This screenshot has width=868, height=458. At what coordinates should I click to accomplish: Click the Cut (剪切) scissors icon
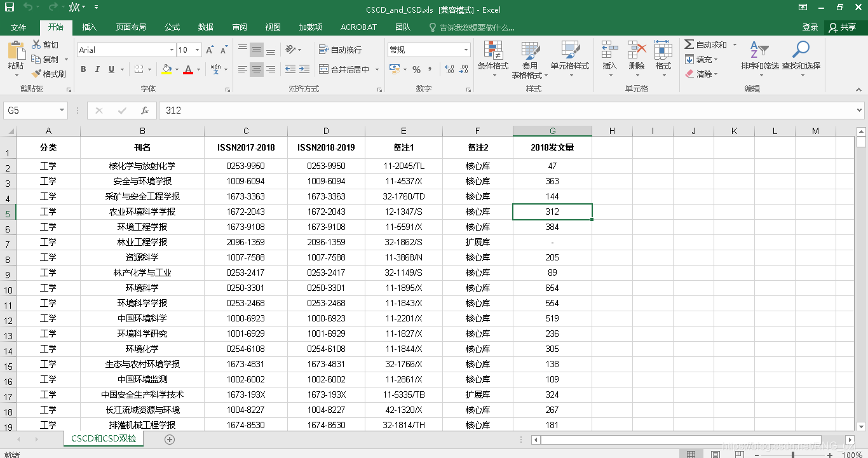[37, 44]
